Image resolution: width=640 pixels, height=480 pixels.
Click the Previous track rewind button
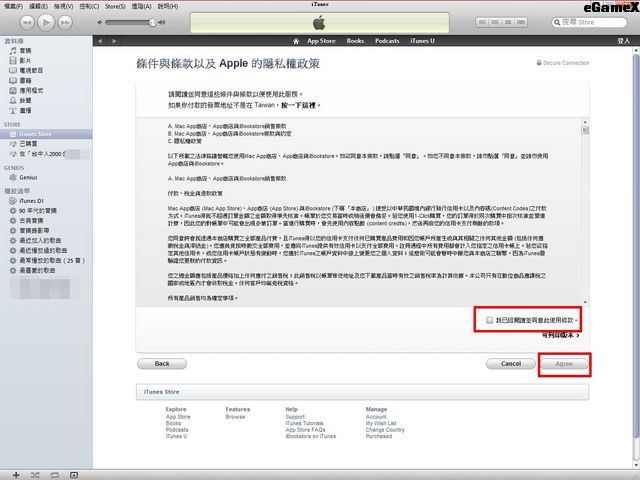[27, 22]
